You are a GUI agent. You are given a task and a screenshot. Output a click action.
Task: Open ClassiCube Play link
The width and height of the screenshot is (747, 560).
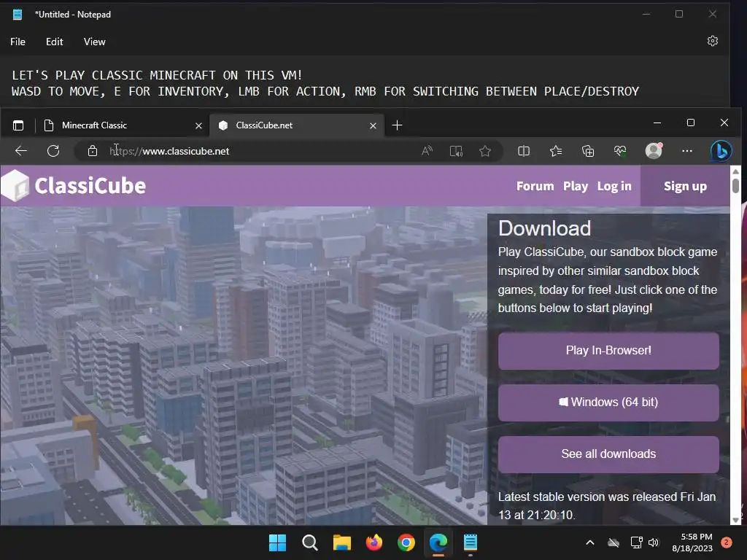pyautogui.click(x=576, y=186)
